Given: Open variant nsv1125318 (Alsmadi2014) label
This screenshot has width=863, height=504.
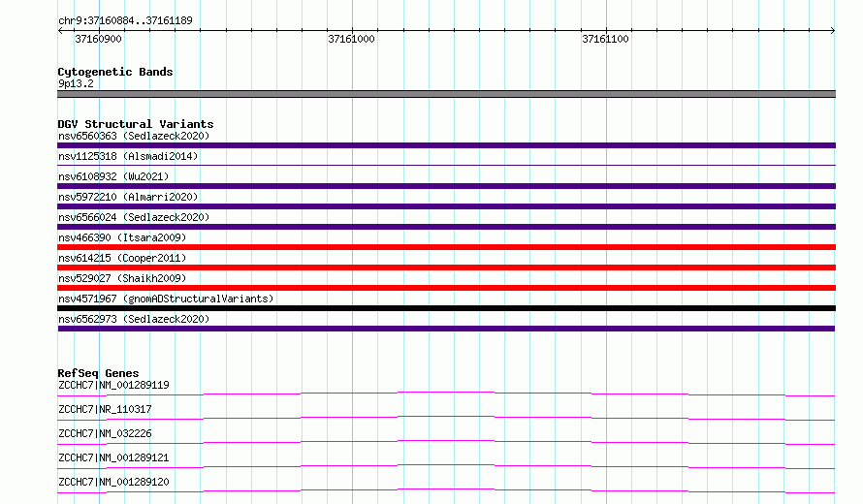Looking at the screenshot, I should pos(128,156).
